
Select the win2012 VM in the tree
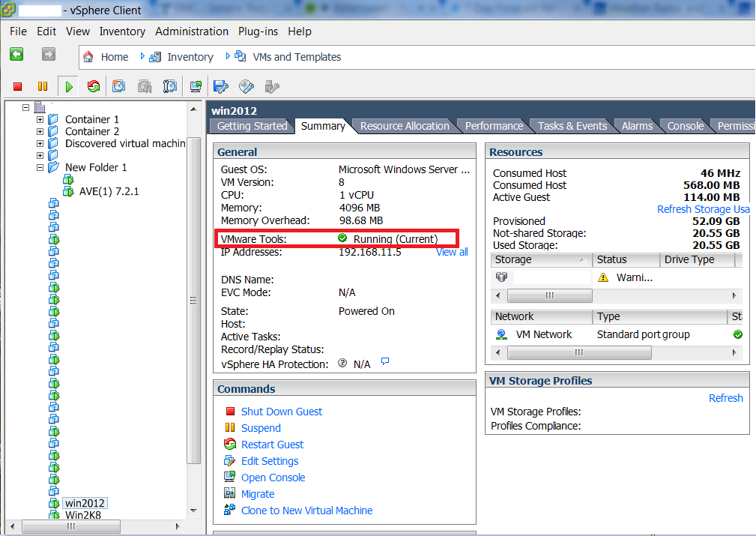(x=84, y=503)
